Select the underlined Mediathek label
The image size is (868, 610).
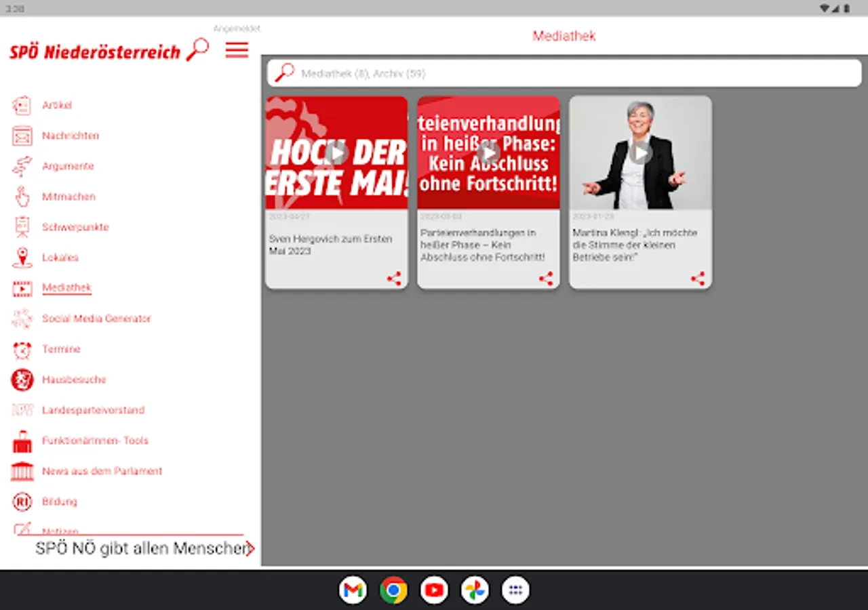coord(66,288)
